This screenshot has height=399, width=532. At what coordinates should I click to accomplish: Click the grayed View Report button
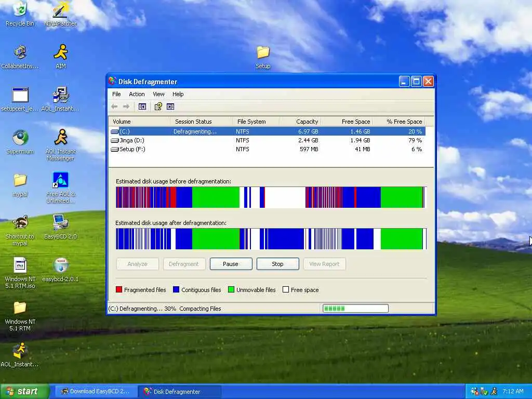point(324,263)
